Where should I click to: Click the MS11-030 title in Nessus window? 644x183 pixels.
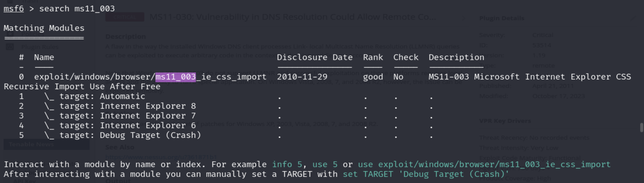[x=293, y=17]
